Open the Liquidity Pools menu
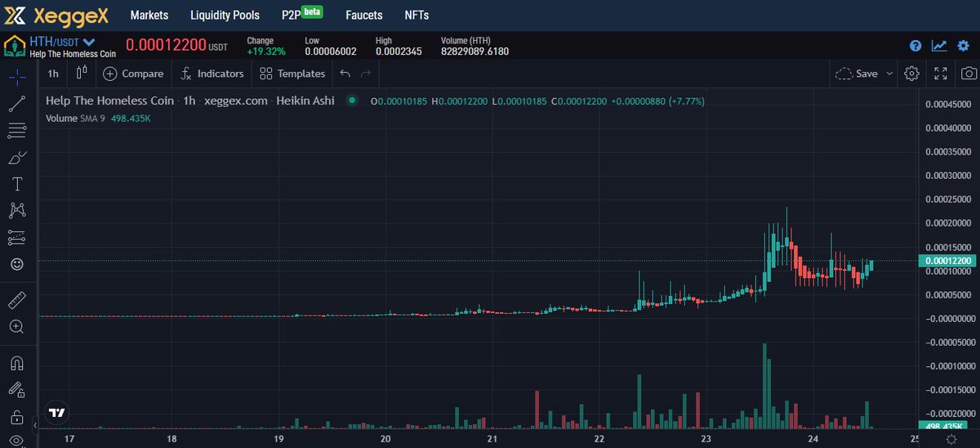The width and height of the screenshot is (980, 448). (x=225, y=16)
